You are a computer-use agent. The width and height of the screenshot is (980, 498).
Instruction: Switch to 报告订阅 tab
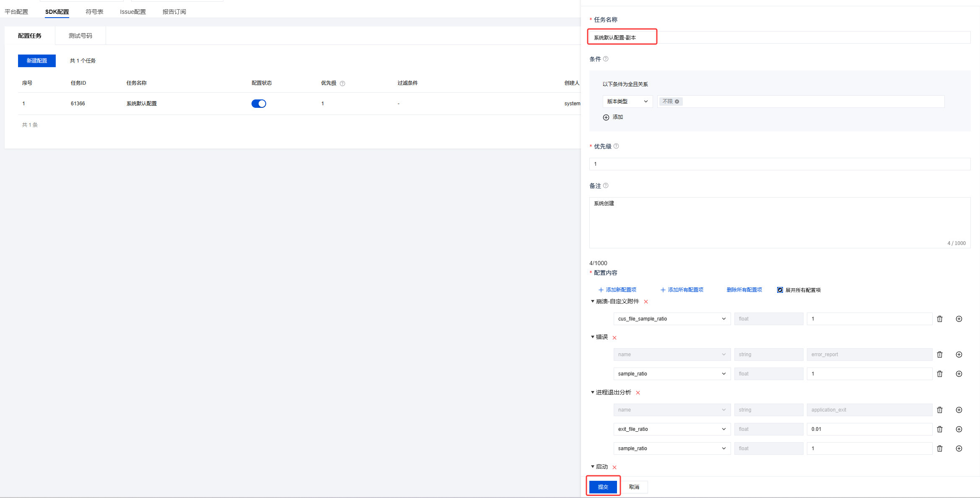(x=174, y=12)
